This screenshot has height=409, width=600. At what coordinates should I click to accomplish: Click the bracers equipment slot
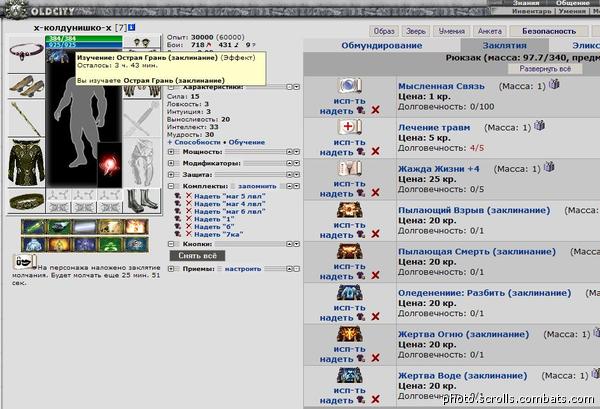[x=26, y=86]
